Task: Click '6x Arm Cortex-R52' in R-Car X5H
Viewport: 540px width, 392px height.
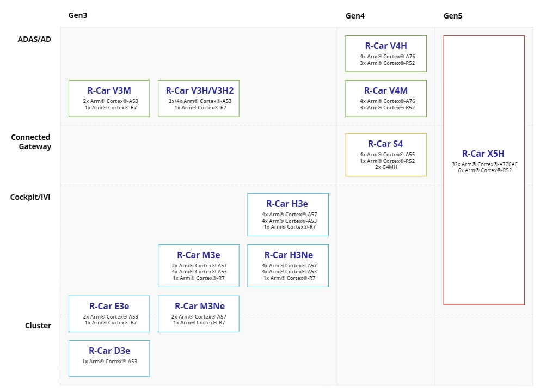Action: click(485, 170)
